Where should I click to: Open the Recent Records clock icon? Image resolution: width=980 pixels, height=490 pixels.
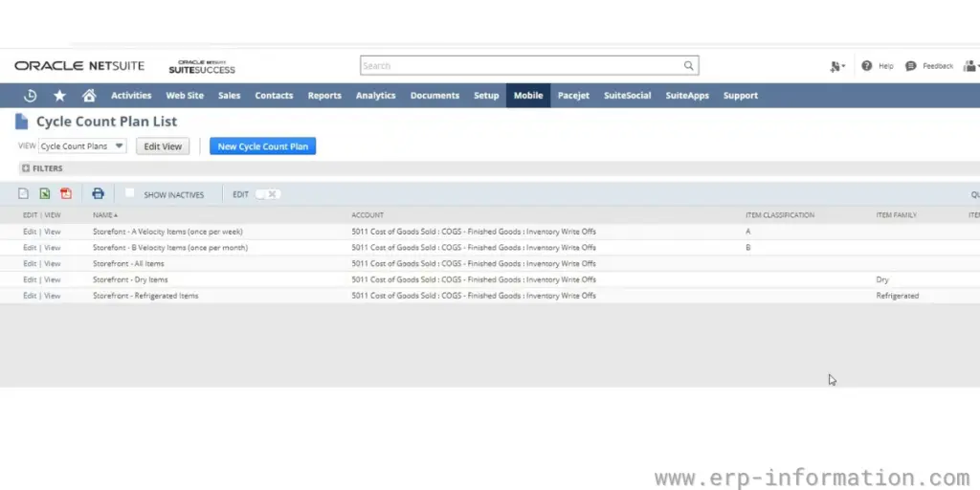click(x=30, y=96)
